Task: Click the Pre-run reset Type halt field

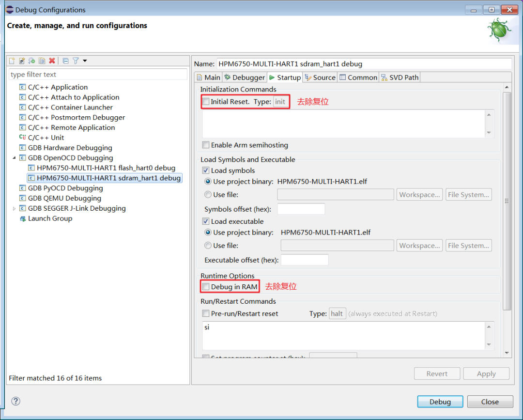Action: [x=337, y=313]
